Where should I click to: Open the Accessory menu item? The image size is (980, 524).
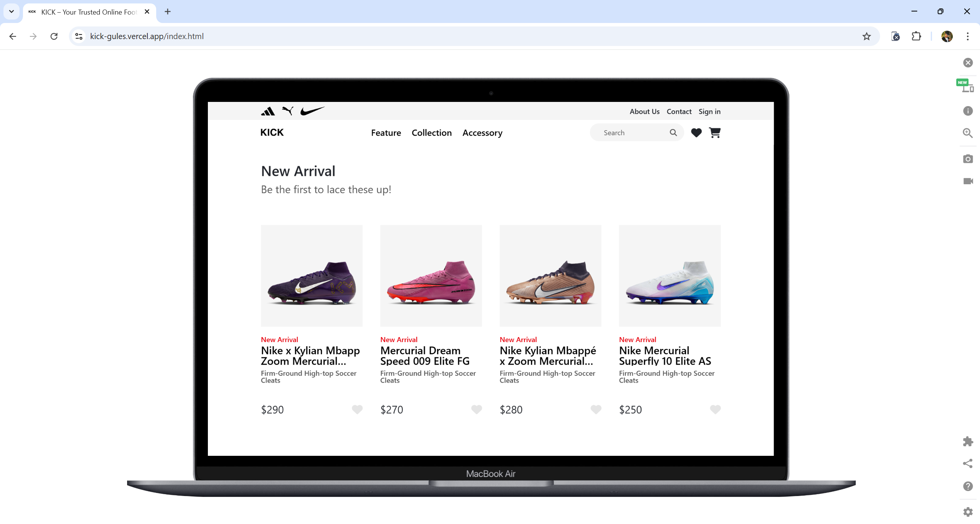click(482, 133)
